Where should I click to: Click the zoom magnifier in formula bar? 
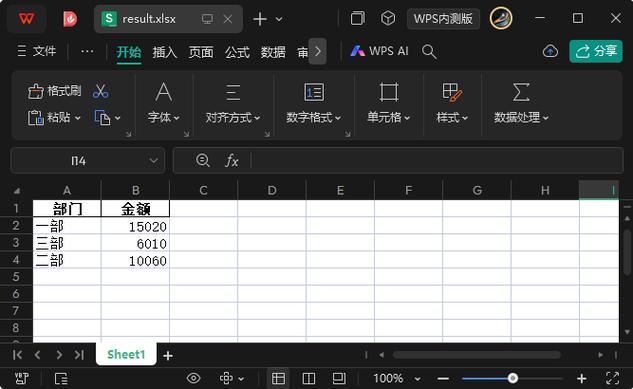point(202,161)
